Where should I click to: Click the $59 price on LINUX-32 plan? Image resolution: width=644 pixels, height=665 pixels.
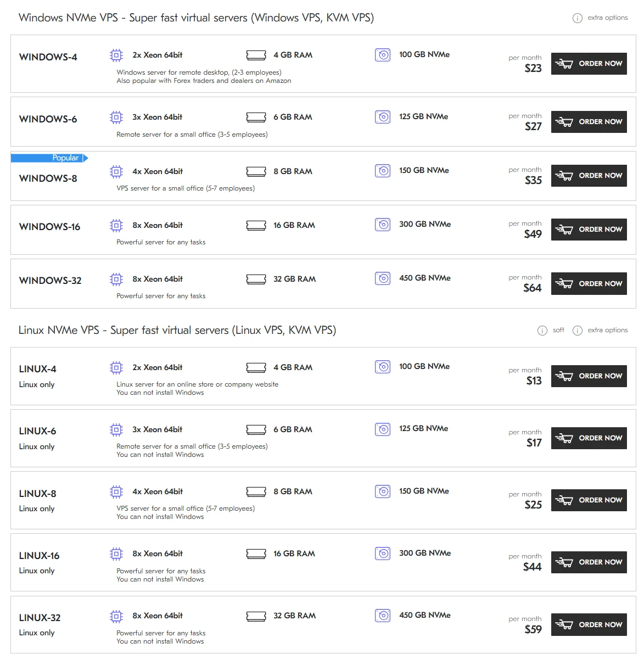533,630
